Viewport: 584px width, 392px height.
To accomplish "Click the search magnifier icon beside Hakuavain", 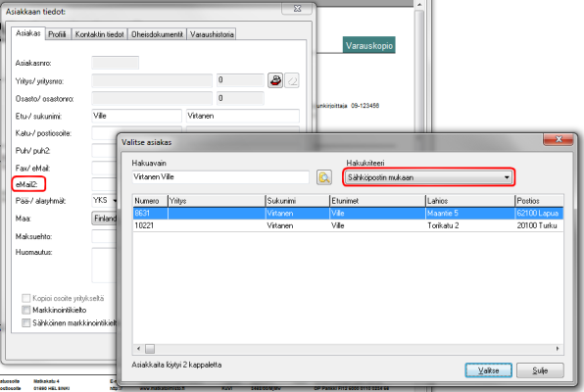I will (x=324, y=177).
